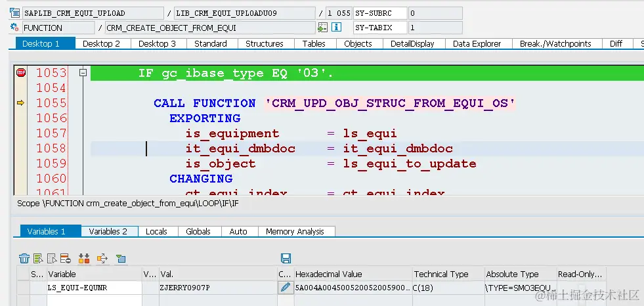Click the FUNCTION event type field
644x306 pixels.
pos(58,28)
